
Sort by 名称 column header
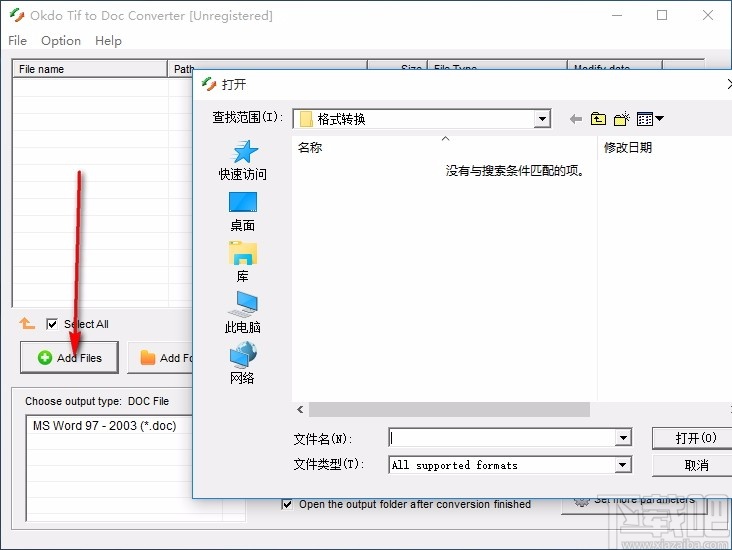(x=444, y=148)
